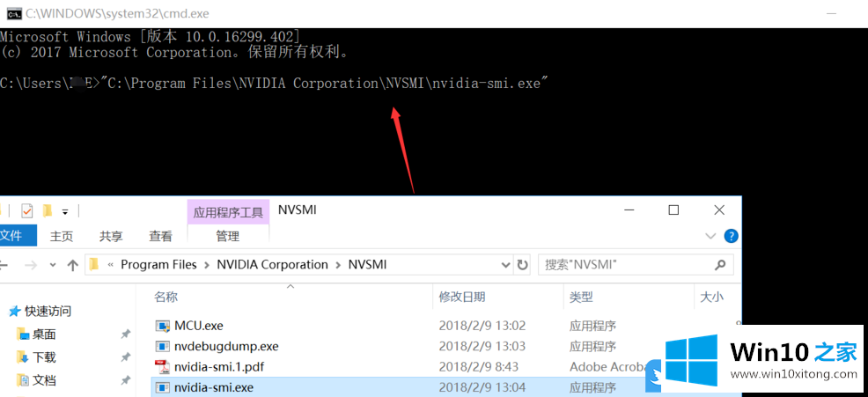Screen dimensions: 868x397
Task: Click the pin icon next to 桌面
Action: tap(126, 335)
